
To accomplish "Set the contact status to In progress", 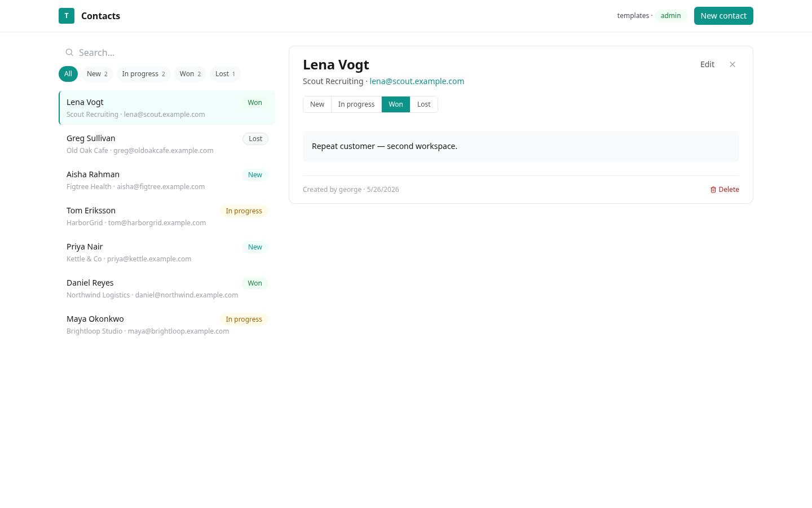I will tap(356, 104).
